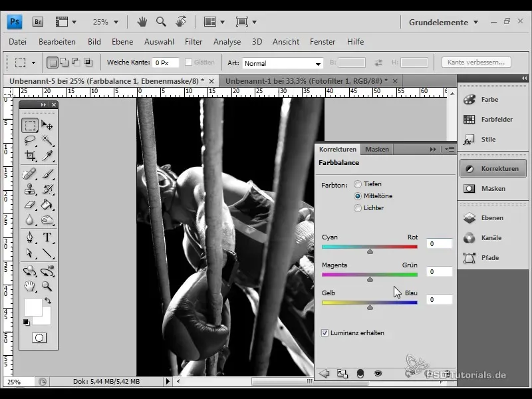Open tool preset picker arrow

click(x=33, y=63)
